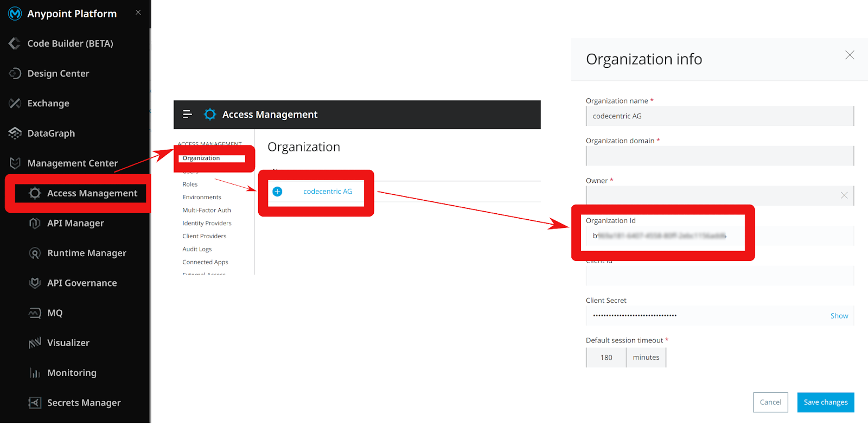Open Code Builder (BETA) via its icon
The width and height of the screenshot is (868, 426).
[x=15, y=43]
